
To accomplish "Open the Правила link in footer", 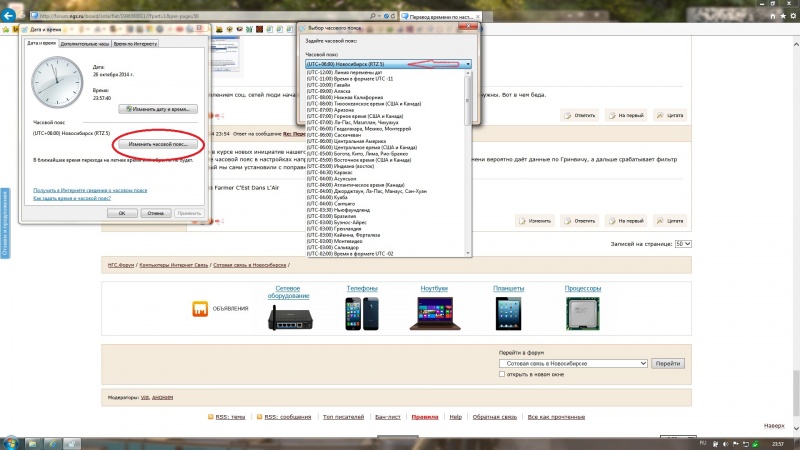I will pyautogui.click(x=425, y=416).
